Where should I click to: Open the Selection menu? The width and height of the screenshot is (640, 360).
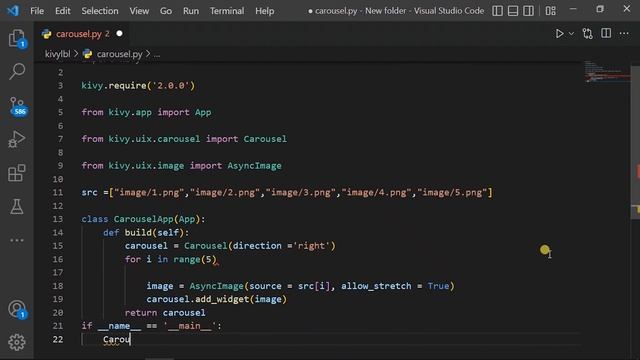[x=100, y=11]
